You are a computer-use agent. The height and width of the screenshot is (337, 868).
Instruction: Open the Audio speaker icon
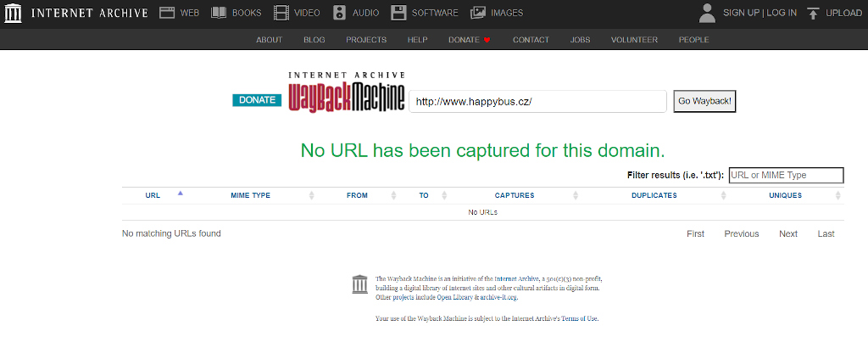tap(340, 13)
